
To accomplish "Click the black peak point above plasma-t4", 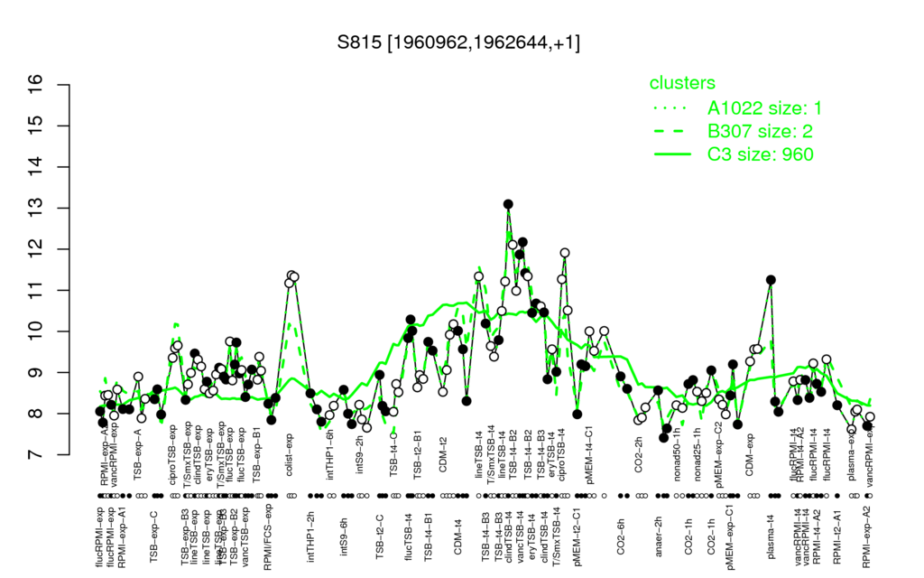I will [x=771, y=280].
